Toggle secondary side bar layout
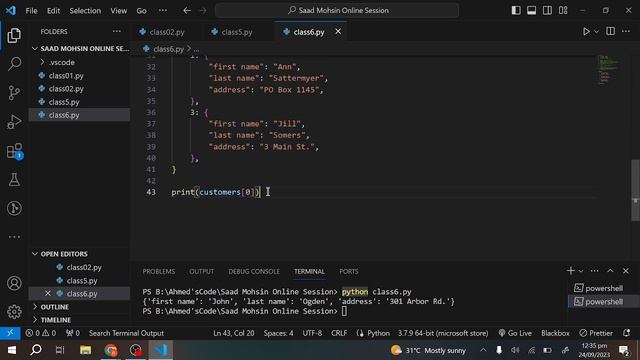Image resolution: width=640 pixels, height=360 pixels. (x=547, y=10)
